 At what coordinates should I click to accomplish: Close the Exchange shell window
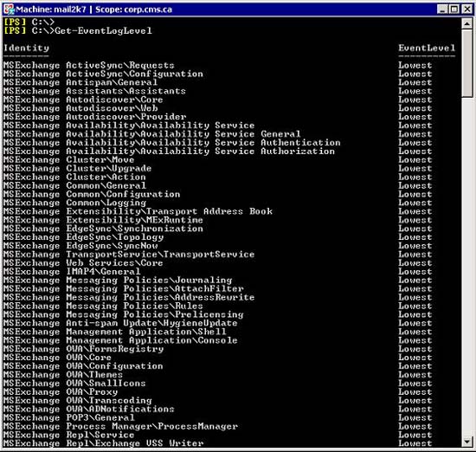click(x=466, y=10)
